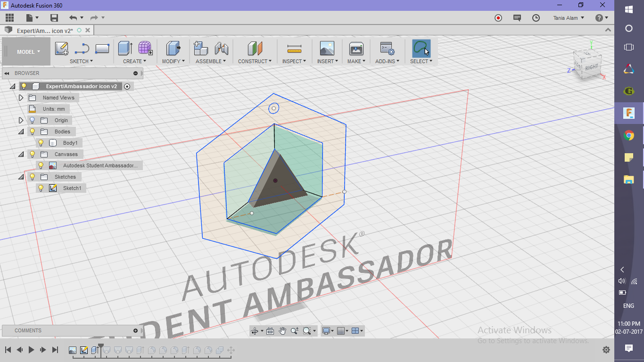Toggle the Sketches folder lightbulb
The image size is (644, 362).
pos(33,177)
